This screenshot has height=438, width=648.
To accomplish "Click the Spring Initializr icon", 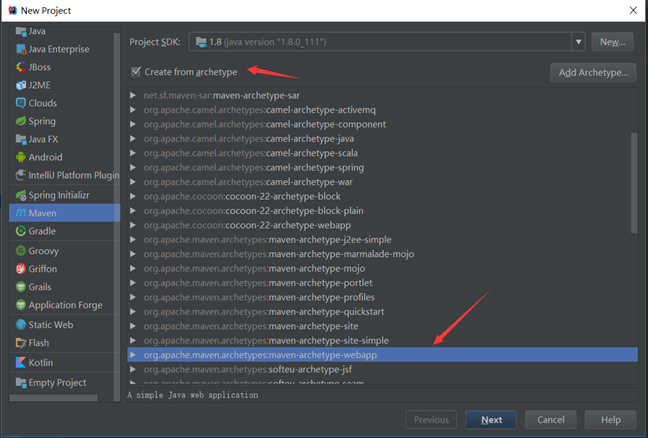I will point(21,195).
